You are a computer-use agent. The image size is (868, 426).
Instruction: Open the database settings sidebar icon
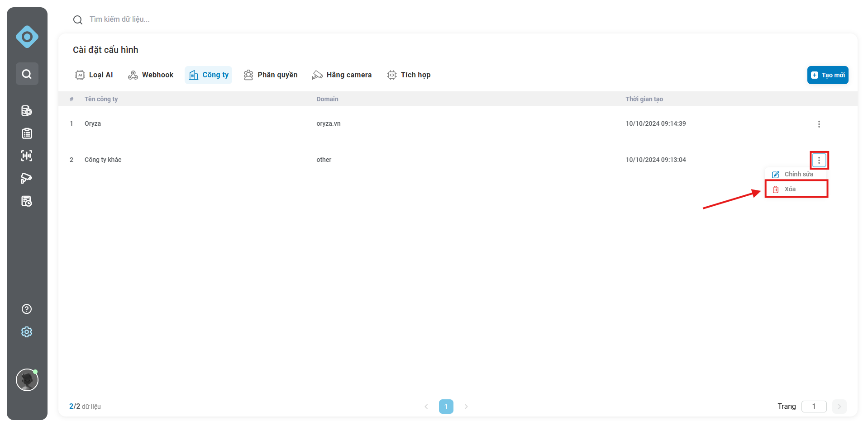27,111
